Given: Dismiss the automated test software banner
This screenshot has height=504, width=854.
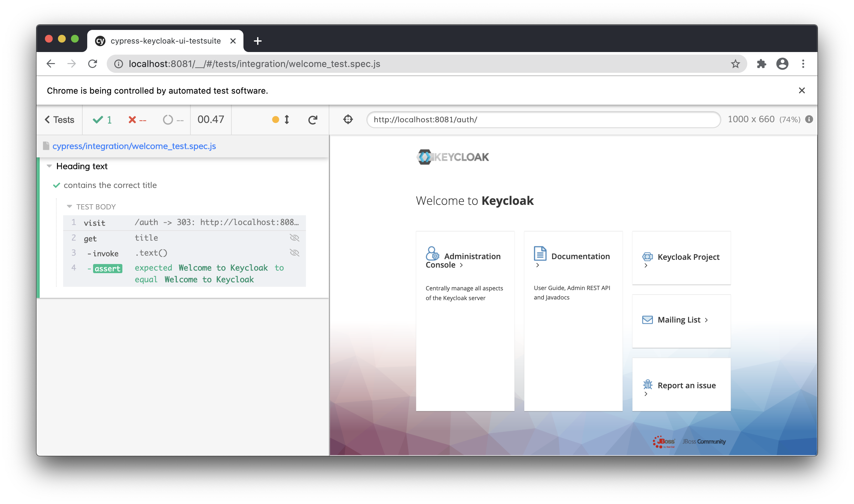Looking at the screenshot, I should pyautogui.click(x=802, y=90).
